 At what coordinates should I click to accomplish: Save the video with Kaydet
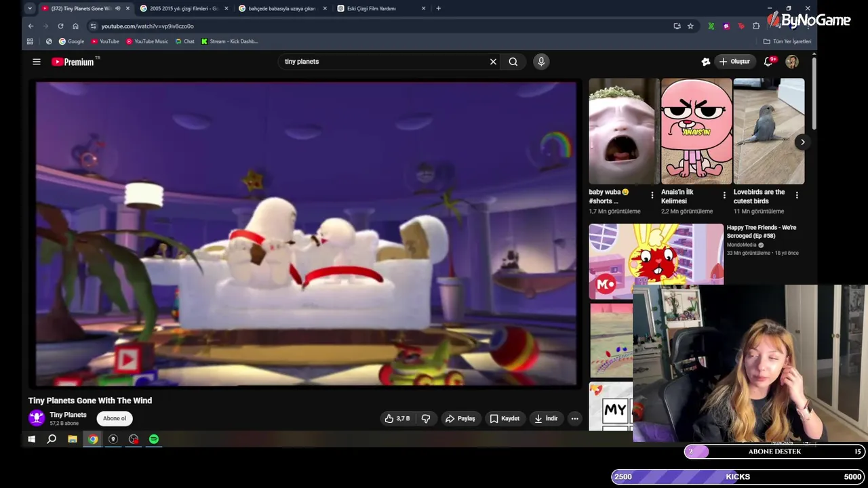tap(505, 419)
